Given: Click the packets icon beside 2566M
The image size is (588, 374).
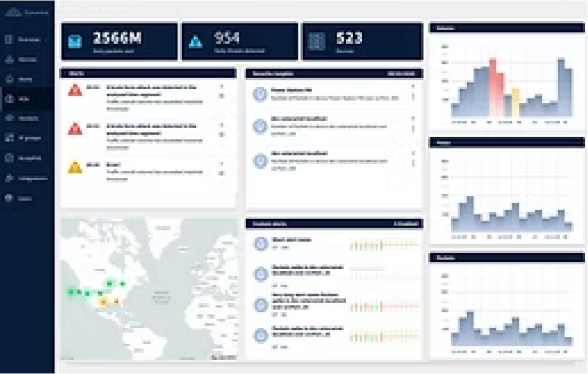Looking at the screenshot, I should 75,41.
